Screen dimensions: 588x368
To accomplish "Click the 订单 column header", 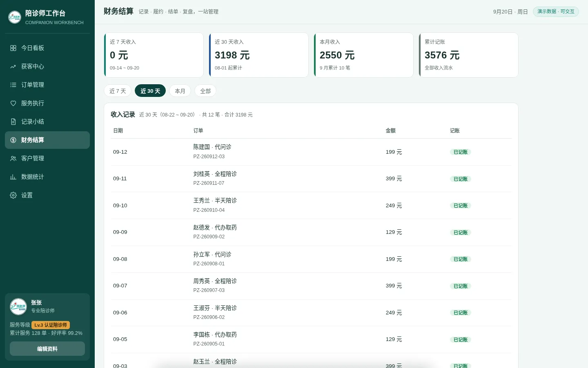I will [198, 131].
